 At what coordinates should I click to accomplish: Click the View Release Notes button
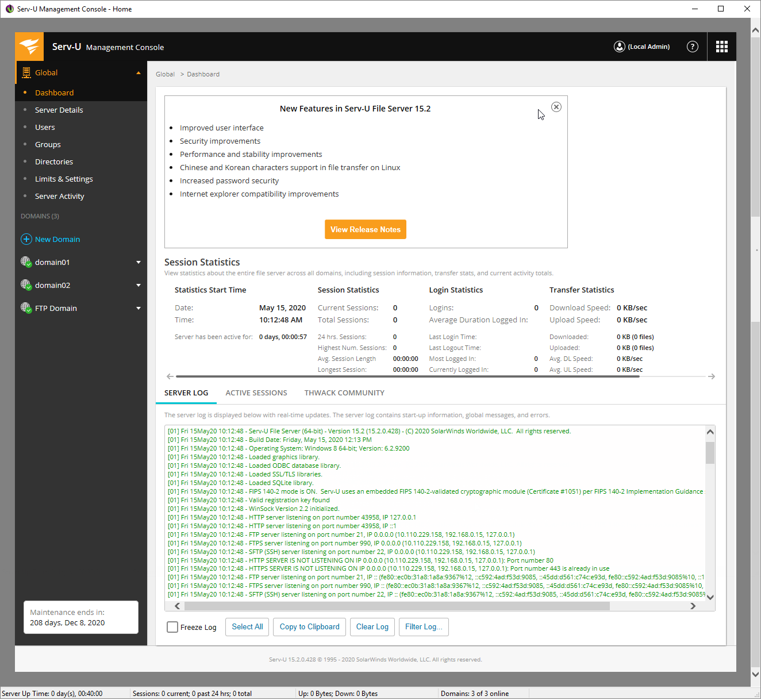click(x=366, y=229)
